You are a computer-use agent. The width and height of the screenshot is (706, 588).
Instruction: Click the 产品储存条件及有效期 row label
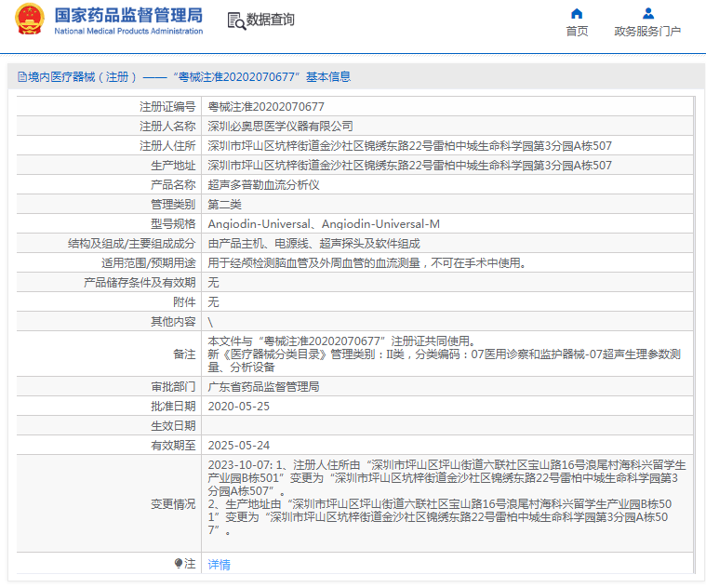coord(140,283)
